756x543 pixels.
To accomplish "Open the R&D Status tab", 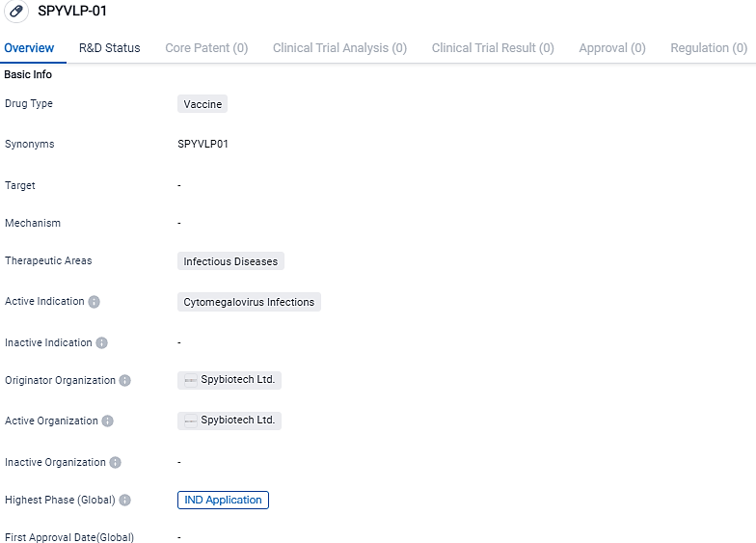I will pyautogui.click(x=109, y=48).
